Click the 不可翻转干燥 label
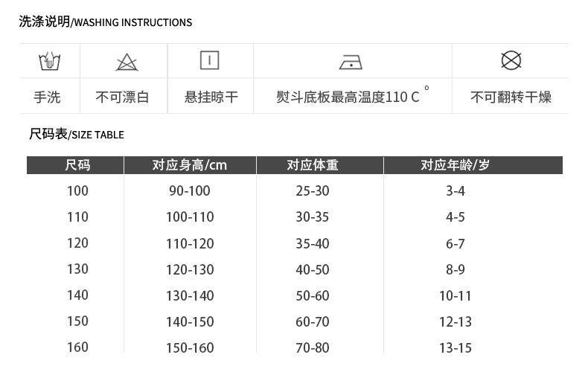Image resolution: width=588 pixels, height=378 pixels. tap(511, 97)
